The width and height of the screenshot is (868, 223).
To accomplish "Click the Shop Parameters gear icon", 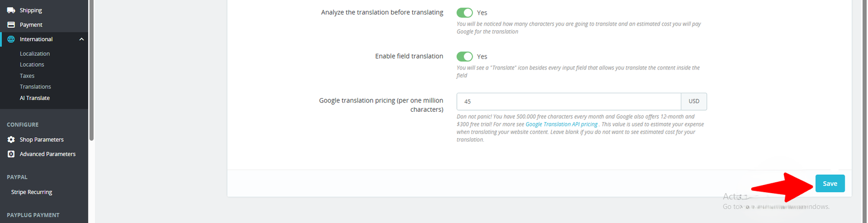I will click(x=11, y=139).
